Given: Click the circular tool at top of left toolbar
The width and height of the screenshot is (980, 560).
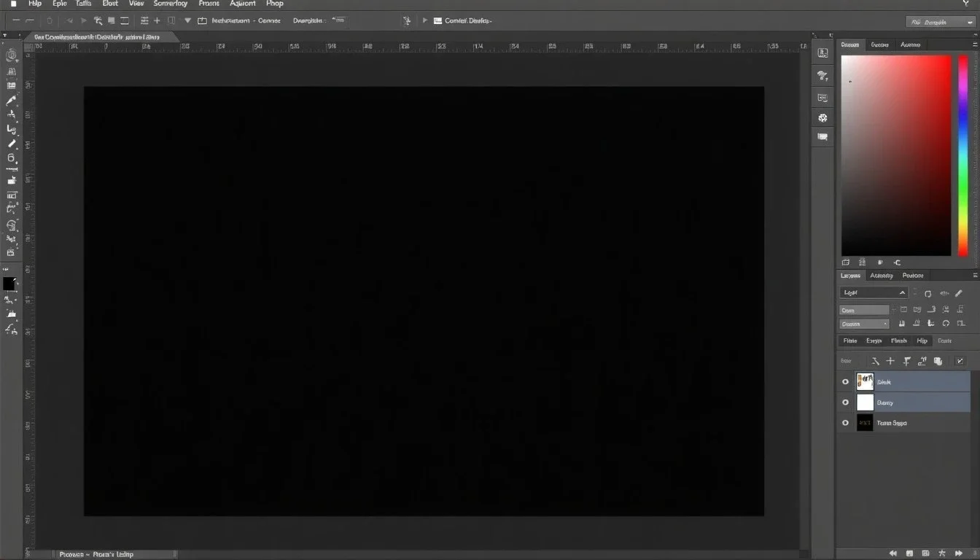Looking at the screenshot, I should click(11, 55).
